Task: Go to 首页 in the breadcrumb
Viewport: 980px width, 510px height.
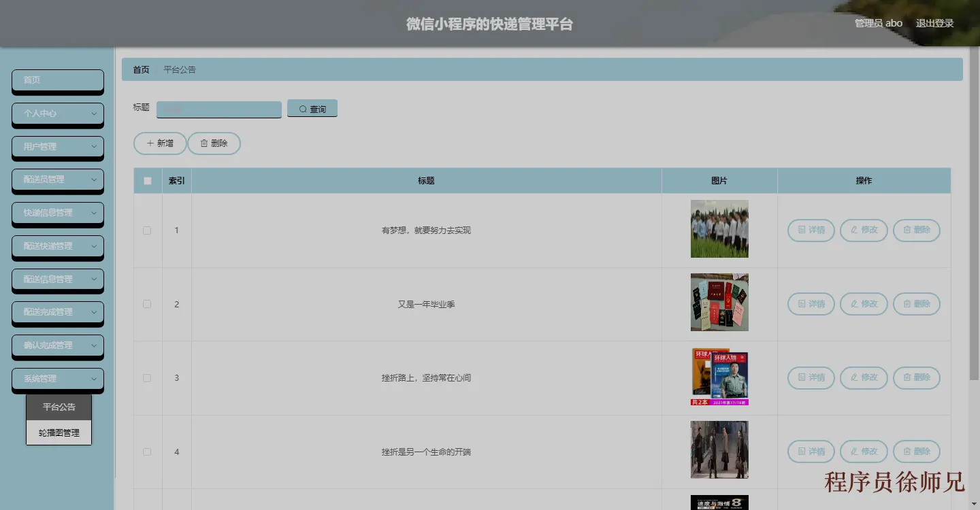Action: (141, 70)
